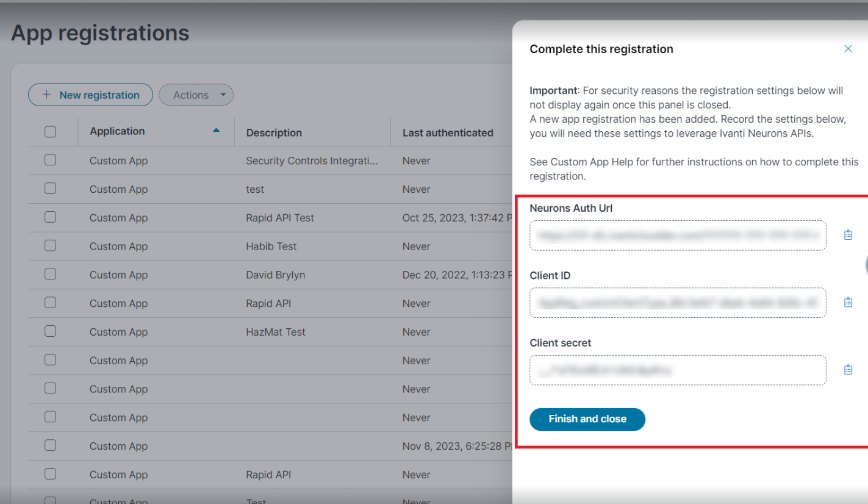The image size is (868, 504).
Task: Copy the Neurons Auth Url to clipboard
Action: coord(848,235)
